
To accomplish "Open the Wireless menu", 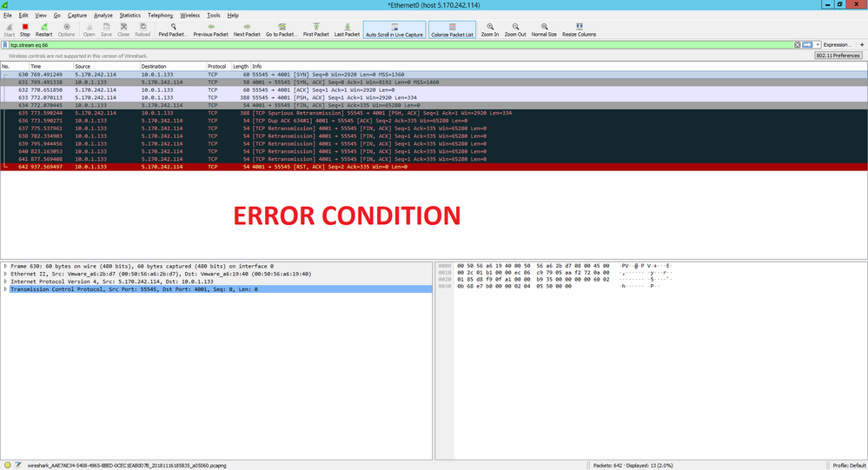I will [190, 16].
